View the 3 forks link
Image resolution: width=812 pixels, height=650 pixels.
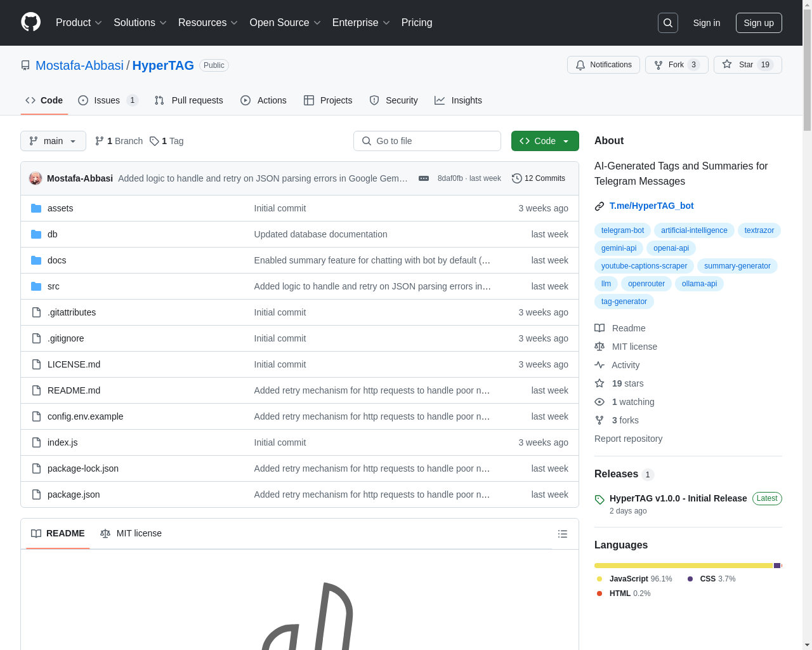pyautogui.click(x=616, y=420)
